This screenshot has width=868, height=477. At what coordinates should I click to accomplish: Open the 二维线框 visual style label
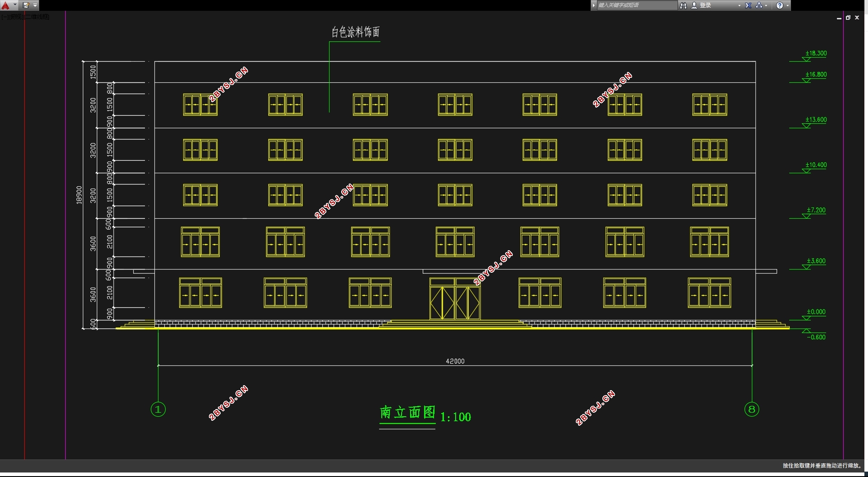[x=37, y=17]
